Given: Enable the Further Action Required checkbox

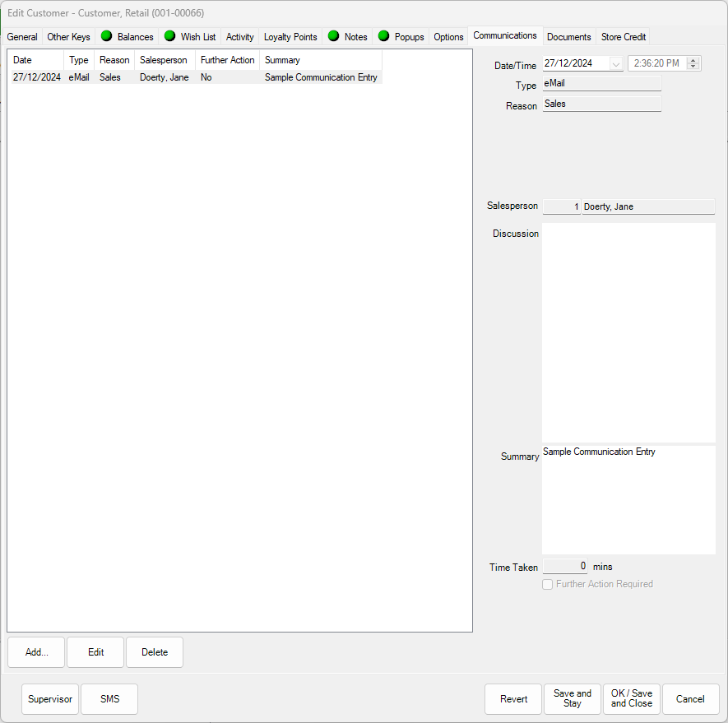Looking at the screenshot, I should point(547,584).
